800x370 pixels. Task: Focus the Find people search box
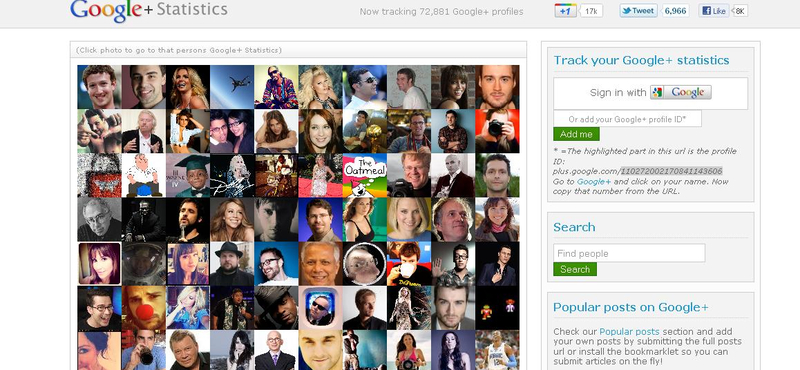tap(629, 253)
